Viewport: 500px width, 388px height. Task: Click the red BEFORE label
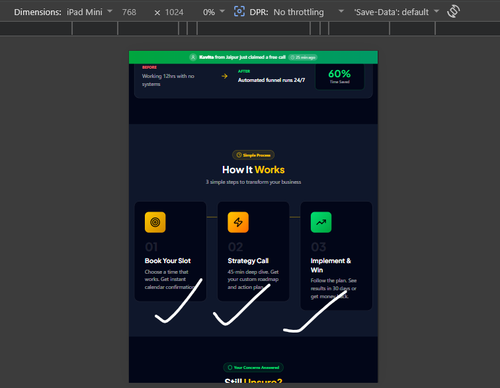pyautogui.click(x=149, y=67)
